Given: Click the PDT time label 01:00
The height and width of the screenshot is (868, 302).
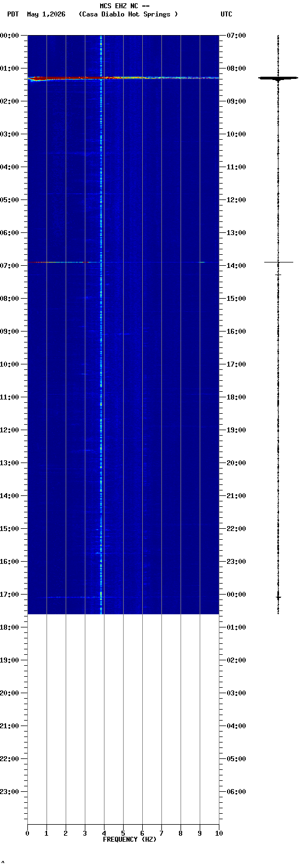Looking at the screenshot, I should pos(9,68).
